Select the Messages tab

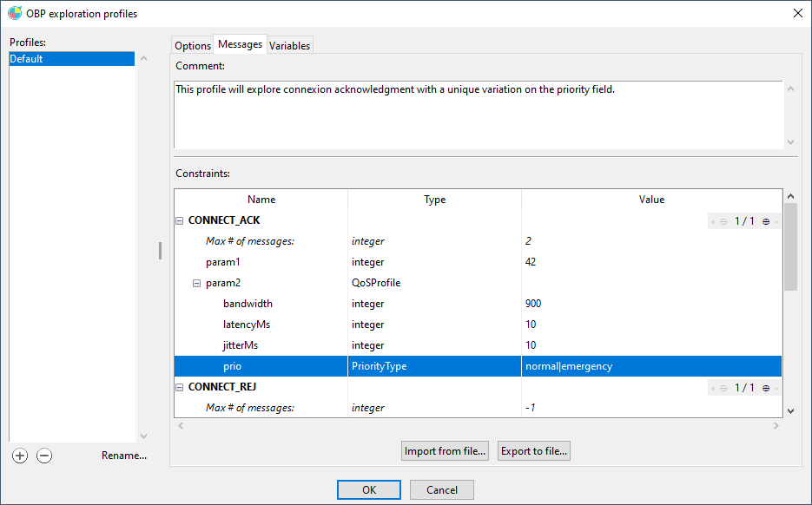[240, 44]
